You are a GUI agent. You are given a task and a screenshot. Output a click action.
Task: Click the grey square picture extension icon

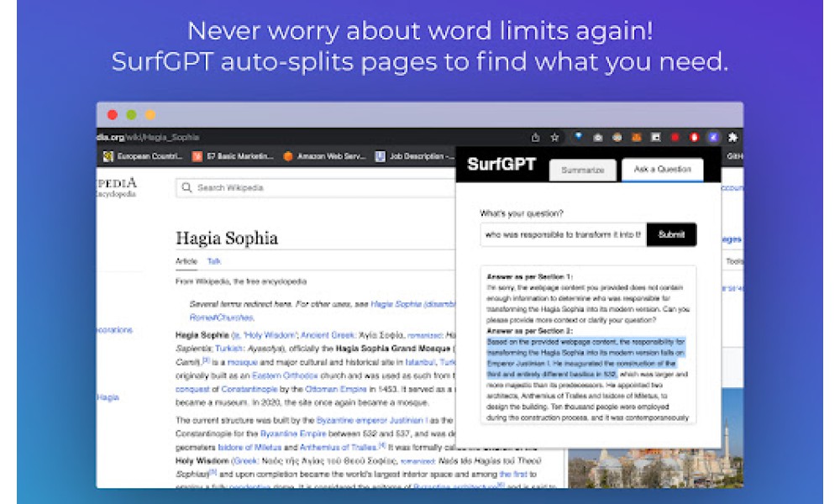656,138
